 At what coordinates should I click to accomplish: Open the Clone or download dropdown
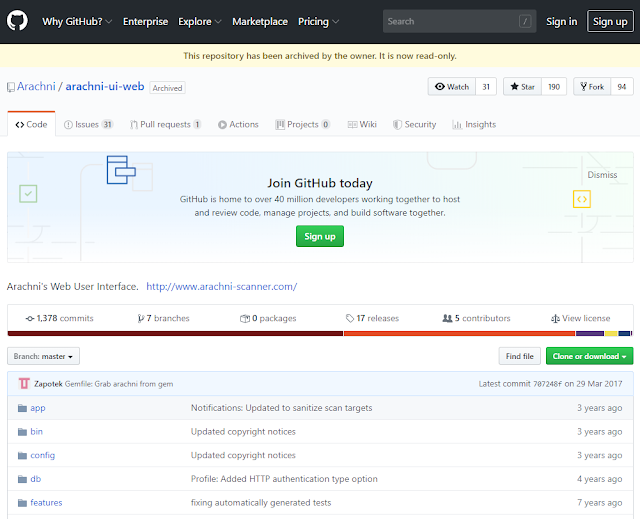point(589,356)
